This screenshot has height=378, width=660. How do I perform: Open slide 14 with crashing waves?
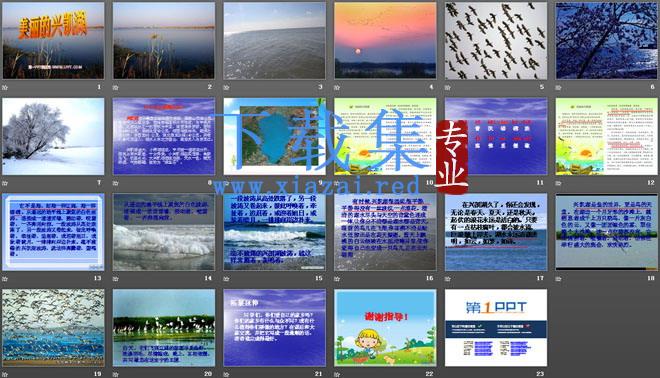pos(164,232)
